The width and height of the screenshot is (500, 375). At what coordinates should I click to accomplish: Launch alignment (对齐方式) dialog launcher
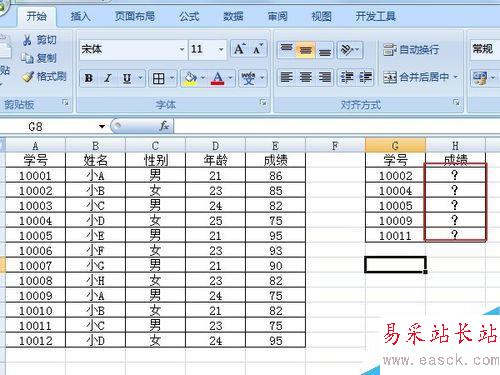pyautogui.click(x=456, y=102)
